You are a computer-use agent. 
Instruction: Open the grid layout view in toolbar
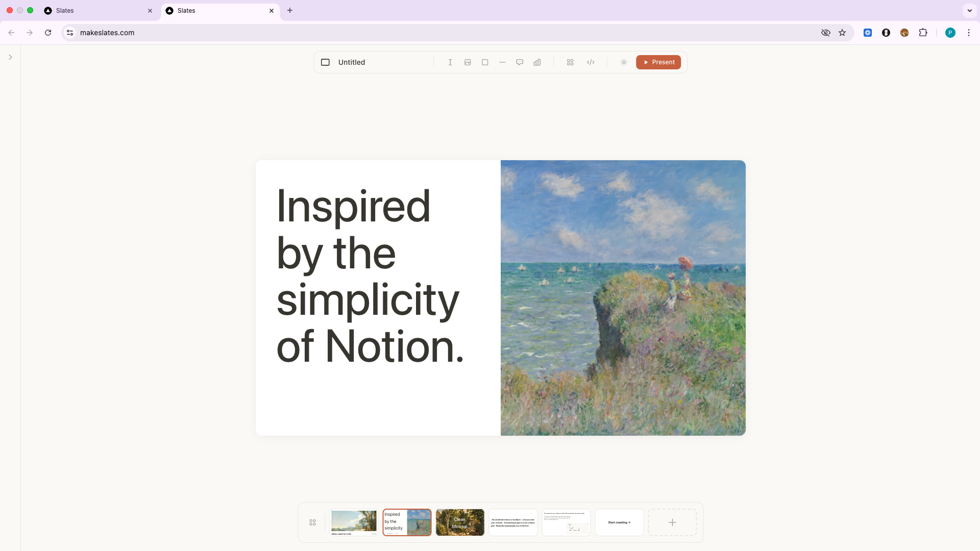(570, 62)
